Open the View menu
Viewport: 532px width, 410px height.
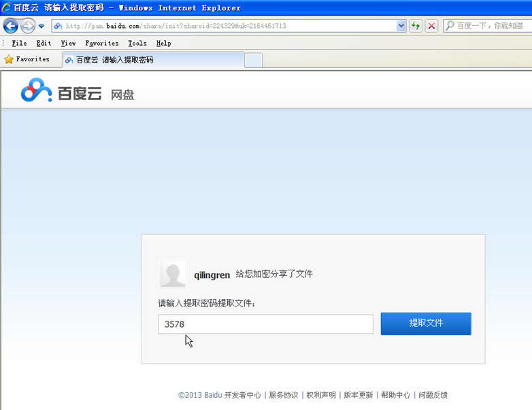[x=68, y=43]
